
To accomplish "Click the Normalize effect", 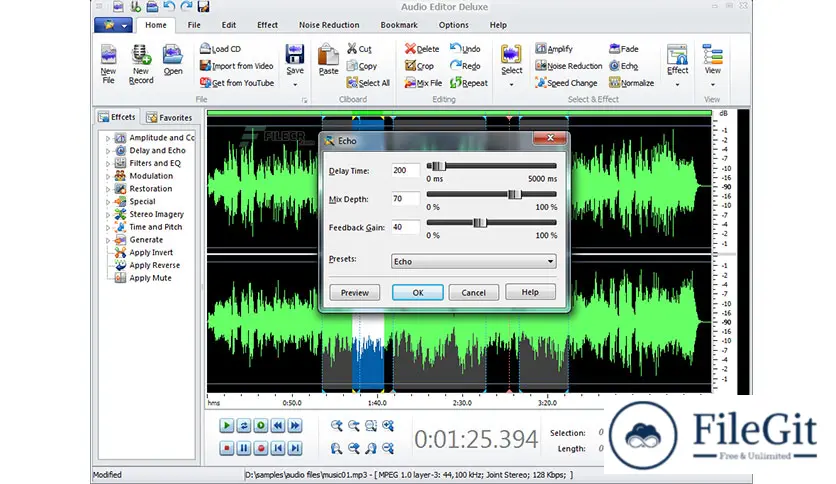I will coord(632,83).
